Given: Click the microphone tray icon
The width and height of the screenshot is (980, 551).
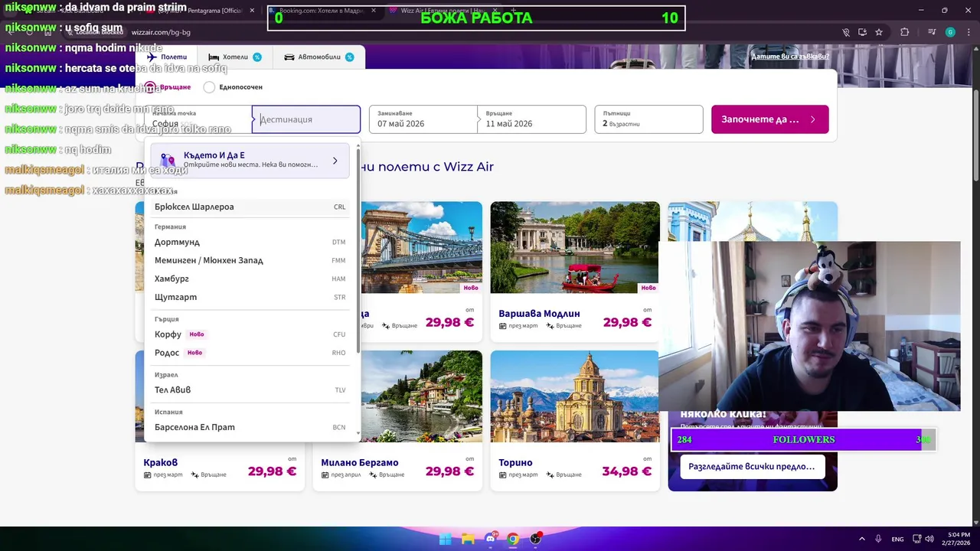Looking at the screenshot, I should [x=878, y=539].
